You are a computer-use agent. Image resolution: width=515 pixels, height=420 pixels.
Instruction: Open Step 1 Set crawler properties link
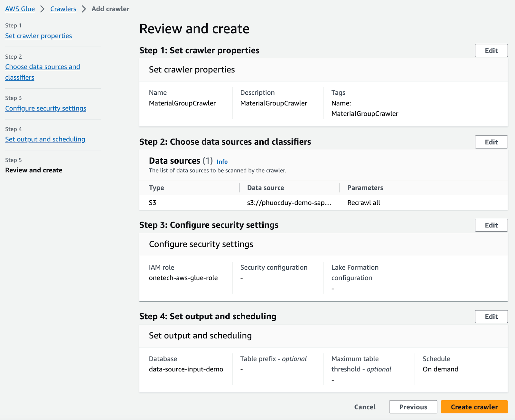click(39, 36)
